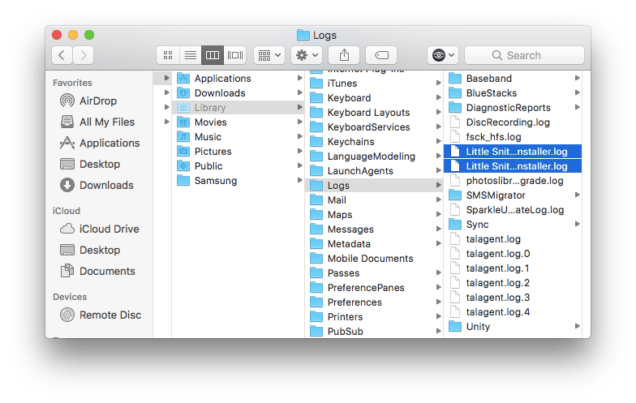This screenshot has width=636, height=403.
Task: Expand arrow beside Maps folder
Action: [438, 214]
